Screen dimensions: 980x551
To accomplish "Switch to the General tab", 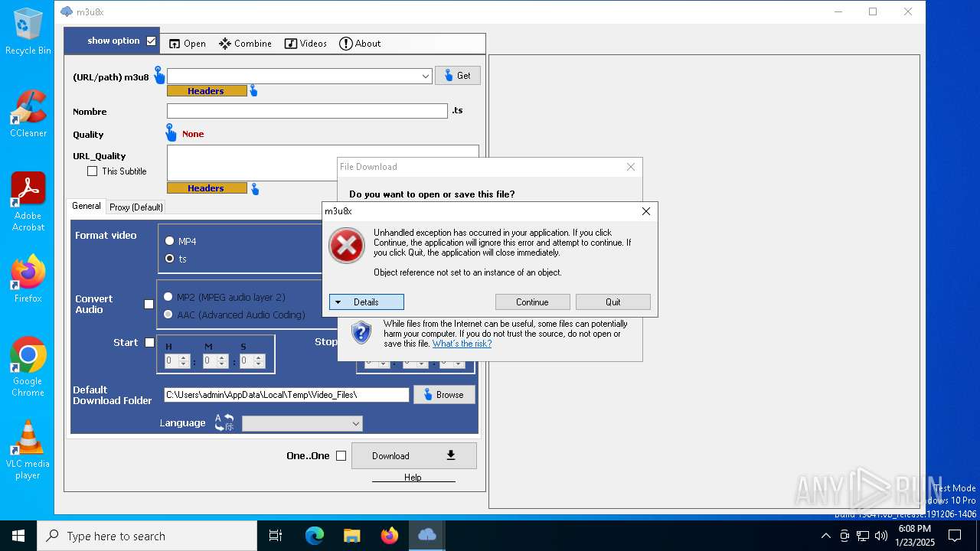I will pyautogui.click(x=86, y=206).
